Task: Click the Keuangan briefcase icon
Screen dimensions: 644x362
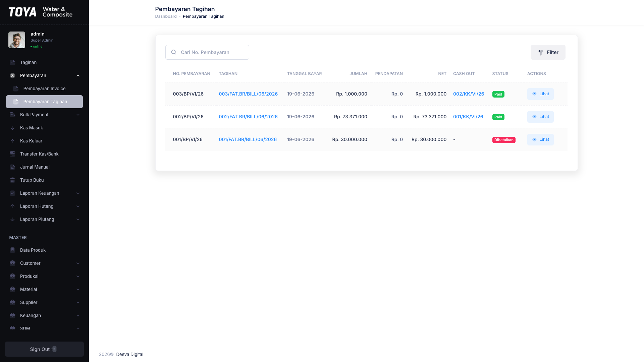Action: pyautogui.click(x=12, y=316)
